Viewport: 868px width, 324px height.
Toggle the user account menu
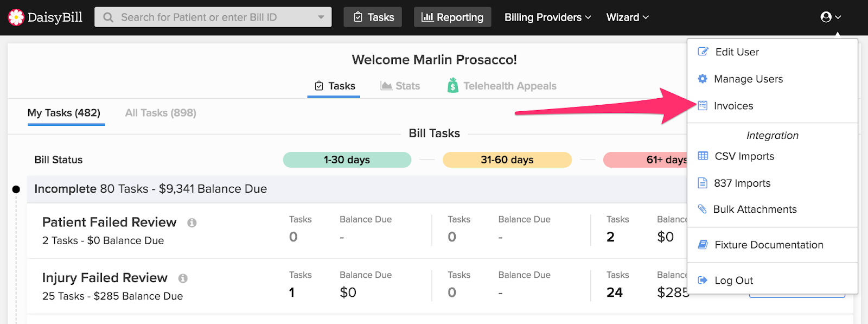pos(830,17)
